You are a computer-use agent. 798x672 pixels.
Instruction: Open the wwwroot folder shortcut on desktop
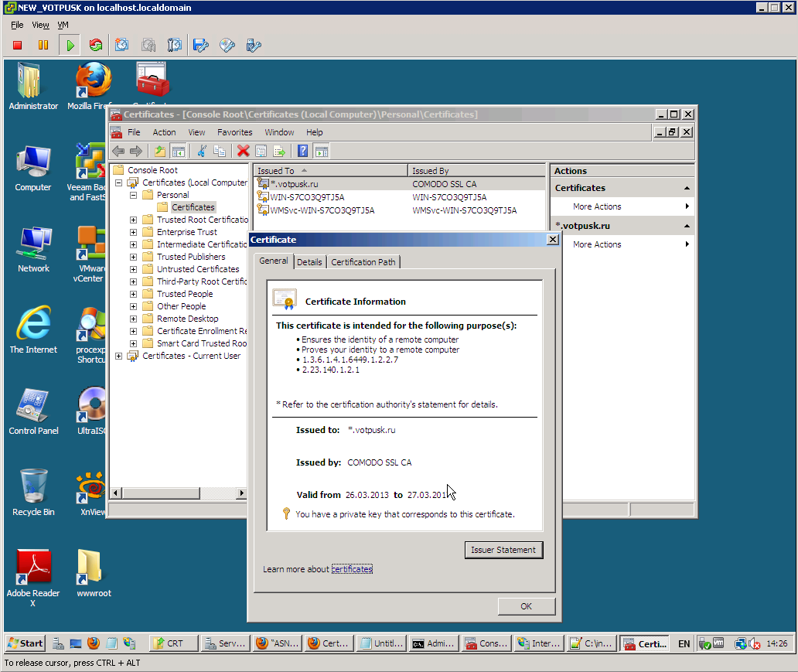click(x=94, y=573)
